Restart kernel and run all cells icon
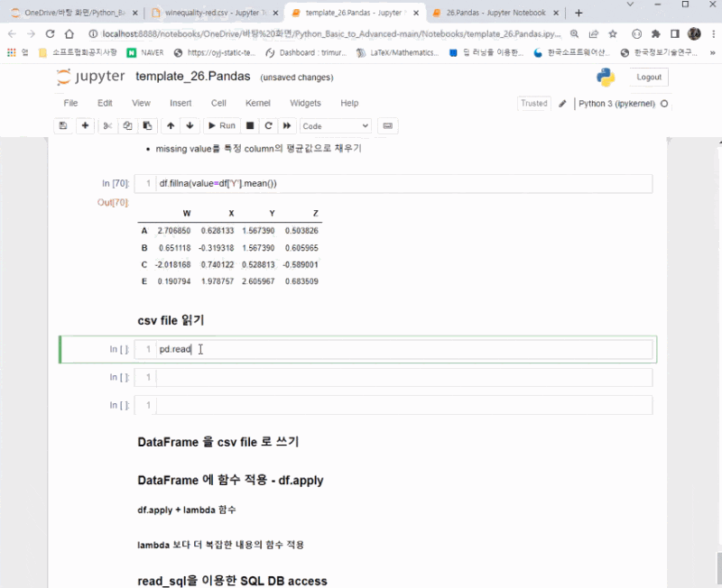The image size is (722, 588). coord(287,125)
